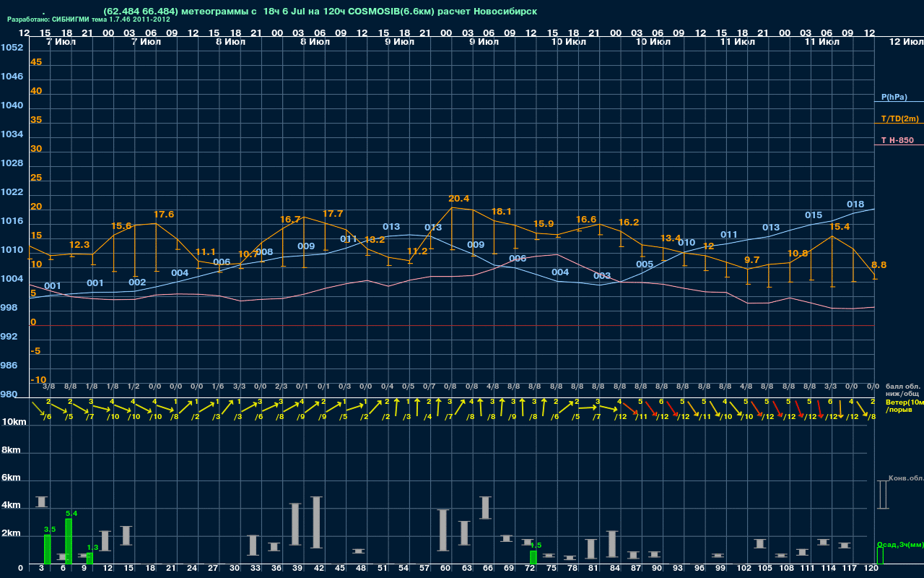The width and height of the screenshot is (924, 578).
Task: Click the 980 pressure axis value
Action: pyautogui.click(x=9, y=394)
